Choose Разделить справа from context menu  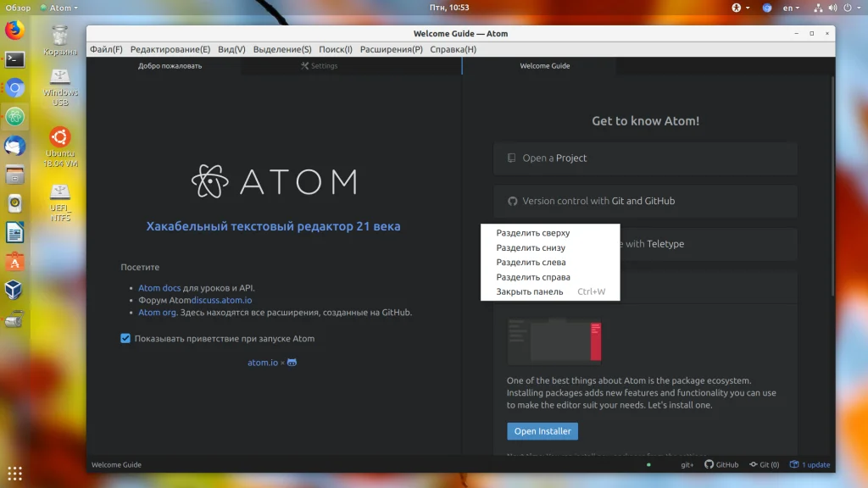coord(550,277)
